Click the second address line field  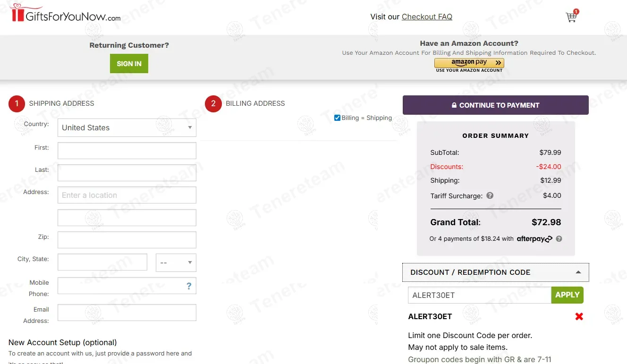[x=127, y=218]
